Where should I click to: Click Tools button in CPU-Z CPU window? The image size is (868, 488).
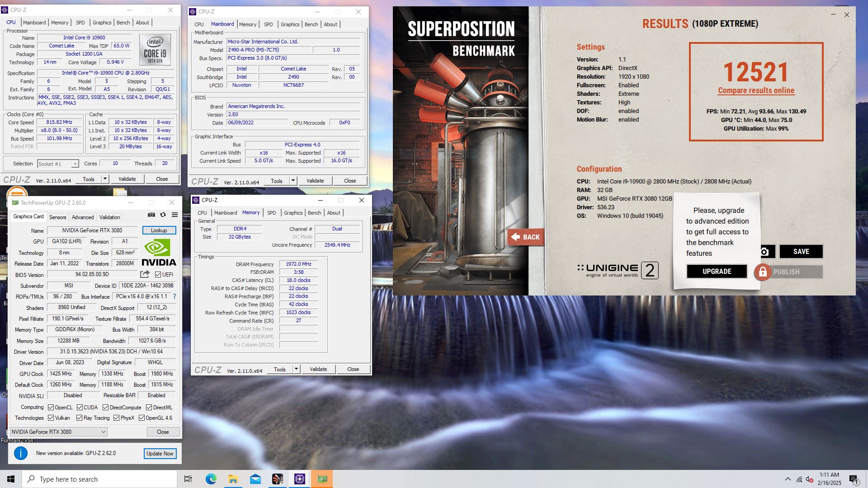(x=89, y=179)
